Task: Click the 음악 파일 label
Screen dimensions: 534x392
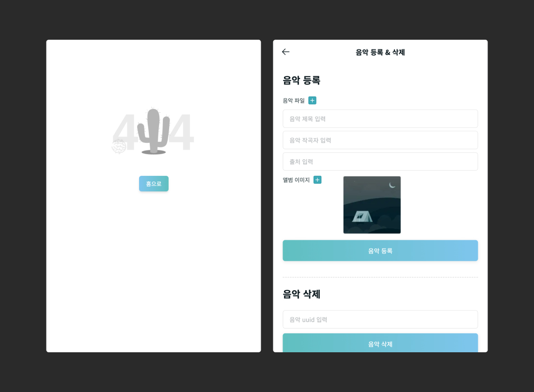Action: click(x=294, y=100)
